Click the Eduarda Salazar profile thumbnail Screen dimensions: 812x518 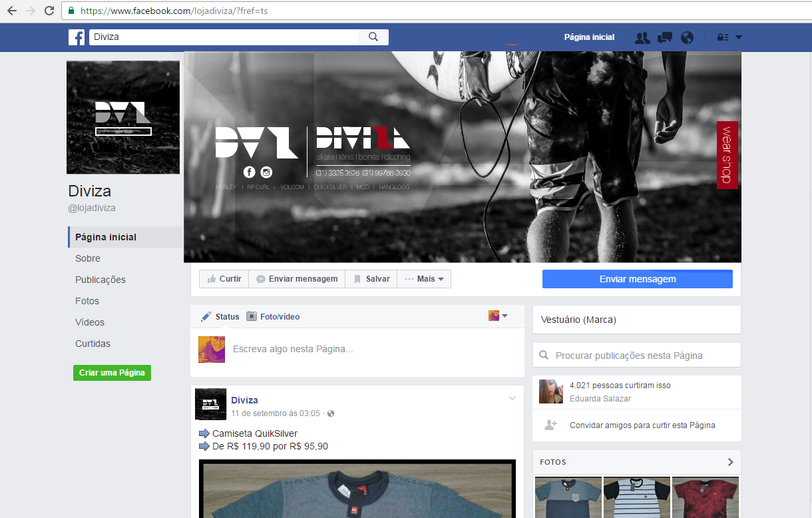(552, 392)
